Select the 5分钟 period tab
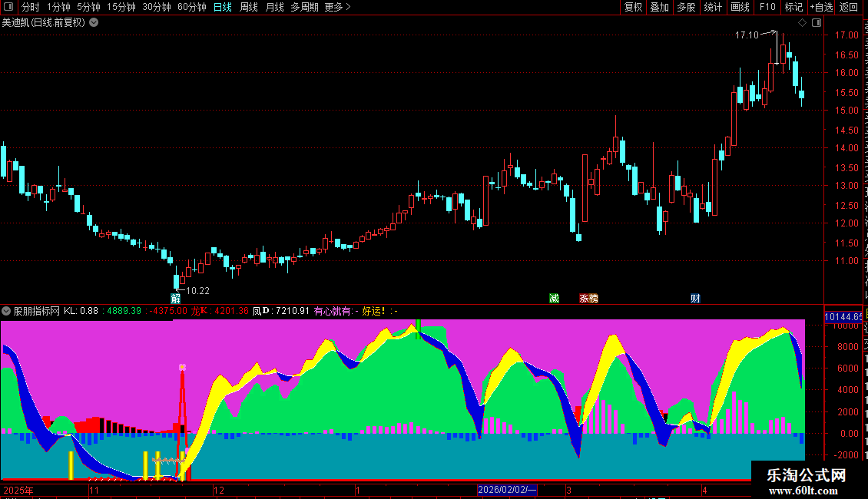This screenshot has width=868, height=499. coord(88,7)
